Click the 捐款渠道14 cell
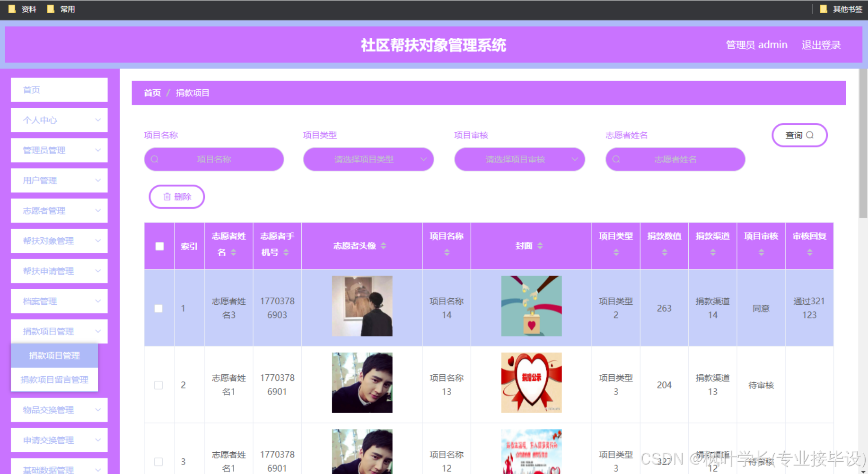This screenshot has width=868, height=474. coord(713,308)
